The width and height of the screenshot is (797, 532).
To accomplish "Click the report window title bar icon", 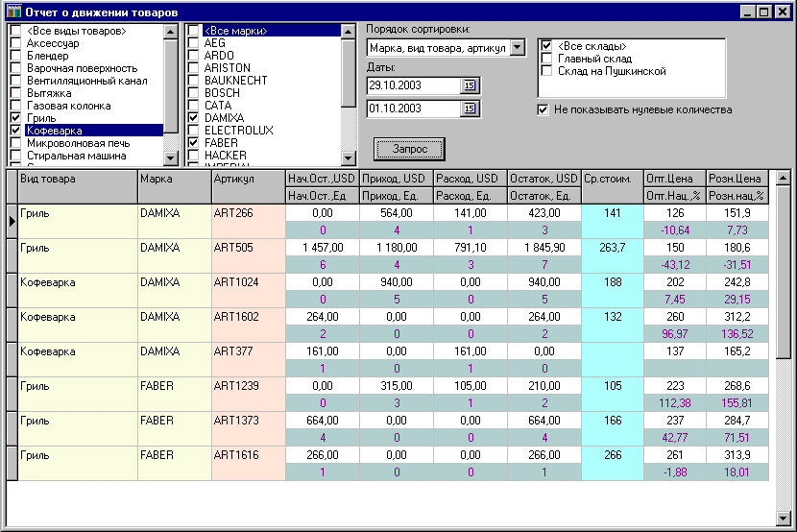I will [x=13, y=12].
